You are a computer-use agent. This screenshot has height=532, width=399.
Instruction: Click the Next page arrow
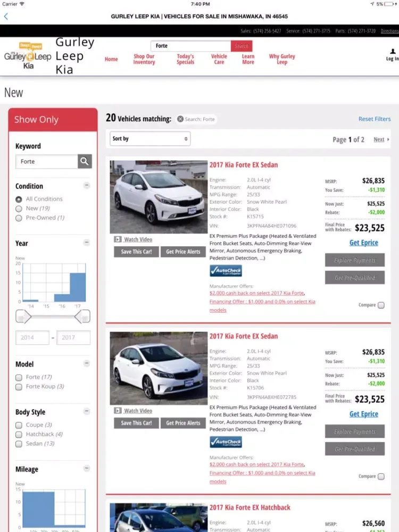pos(388,139)
